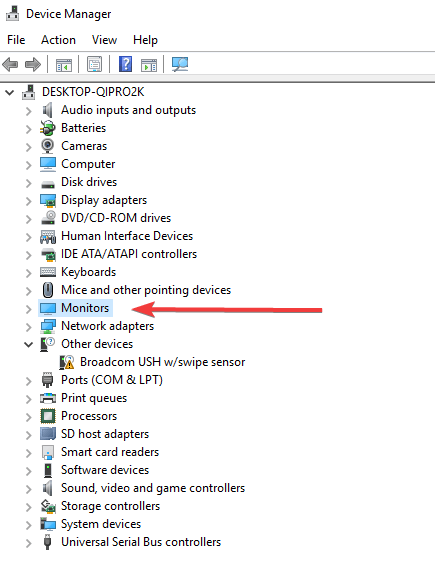
Task: Expand the Network adapters chevron
Action: [x=28, y=327]
